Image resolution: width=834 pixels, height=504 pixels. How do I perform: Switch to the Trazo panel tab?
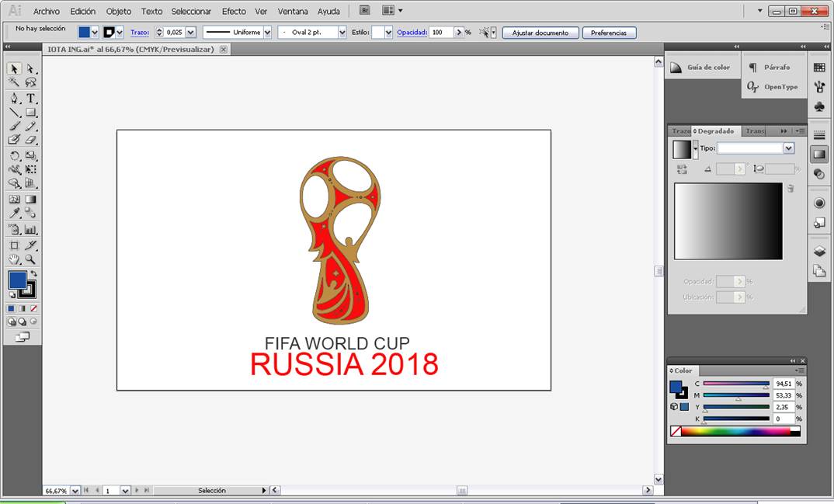coord(680,130)
